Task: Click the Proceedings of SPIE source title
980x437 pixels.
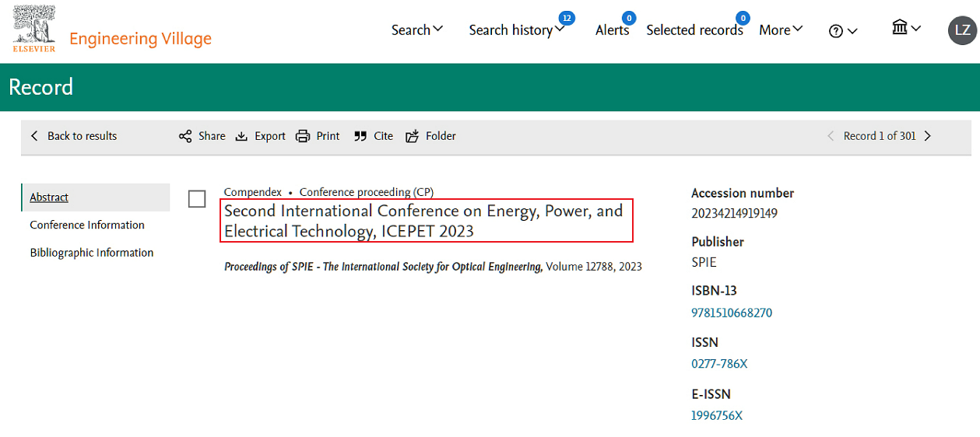Action: click(383, 267)
